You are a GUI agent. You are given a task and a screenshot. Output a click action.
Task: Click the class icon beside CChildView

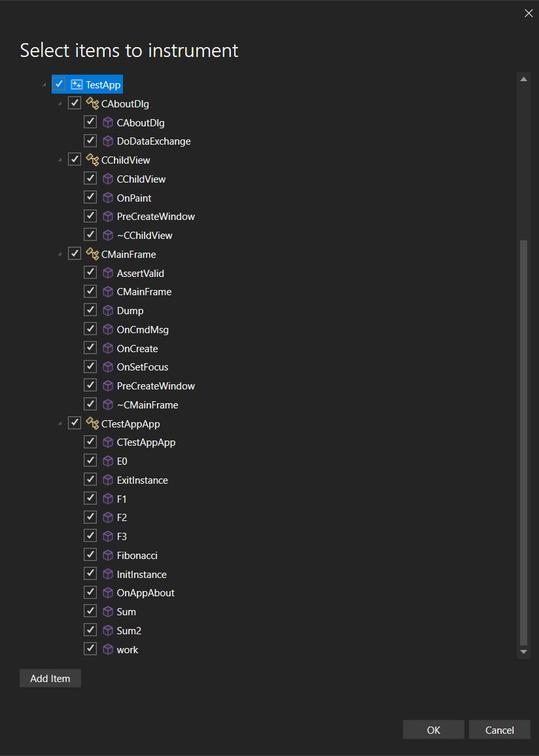coord(92,159)
